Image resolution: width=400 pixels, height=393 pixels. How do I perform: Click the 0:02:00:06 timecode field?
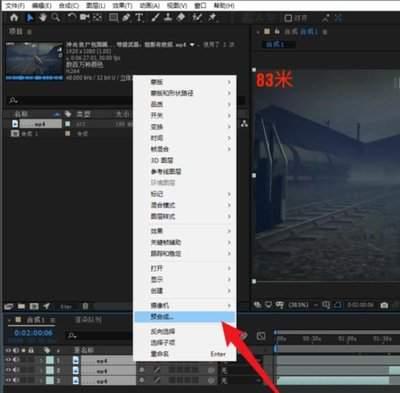pos(33,333)
